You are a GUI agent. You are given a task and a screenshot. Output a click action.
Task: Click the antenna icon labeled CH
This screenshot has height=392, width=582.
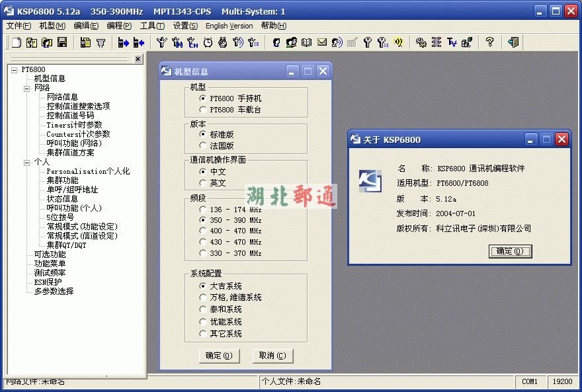192,42
